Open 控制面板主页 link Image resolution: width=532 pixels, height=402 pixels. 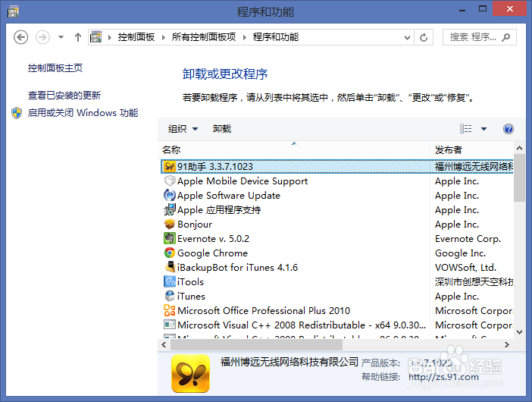pyautogui.click(x=55, y=68)
